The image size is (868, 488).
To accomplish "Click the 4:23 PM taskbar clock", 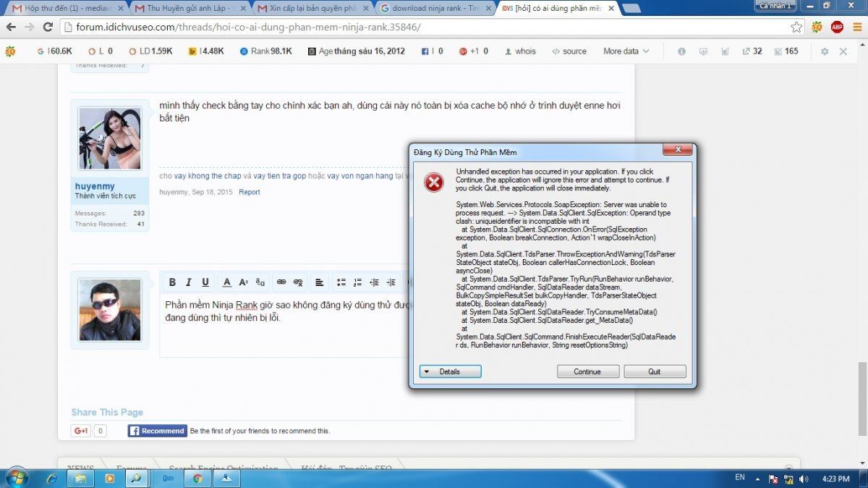I will [x=836, y=479].
